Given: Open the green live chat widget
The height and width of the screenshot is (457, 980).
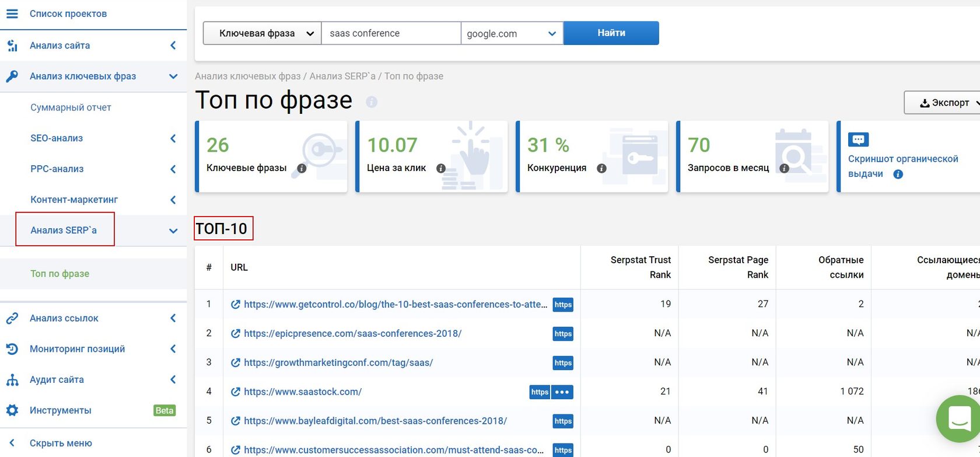Looking at the screenshot, I should point(958,419).
